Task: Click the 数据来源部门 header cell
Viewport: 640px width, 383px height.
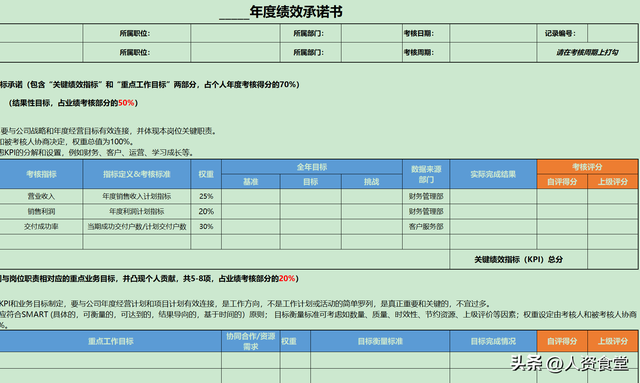Action: (426, 174)
